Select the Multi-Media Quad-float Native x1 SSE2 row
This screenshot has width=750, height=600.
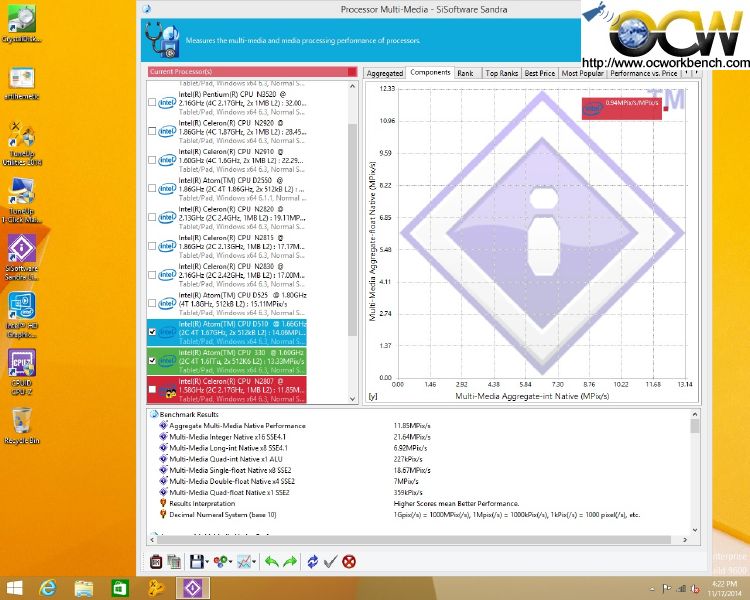tap(229, 492)
